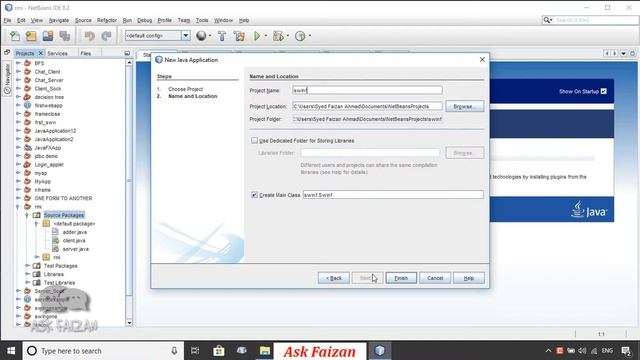Open the Run Project dropdown arrow
Screen dimensions: 640x360
tap(266, 36)
